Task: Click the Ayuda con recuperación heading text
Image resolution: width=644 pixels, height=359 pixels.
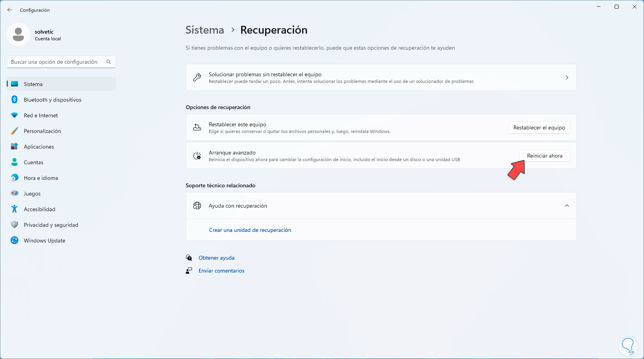Action: [238, 206]
